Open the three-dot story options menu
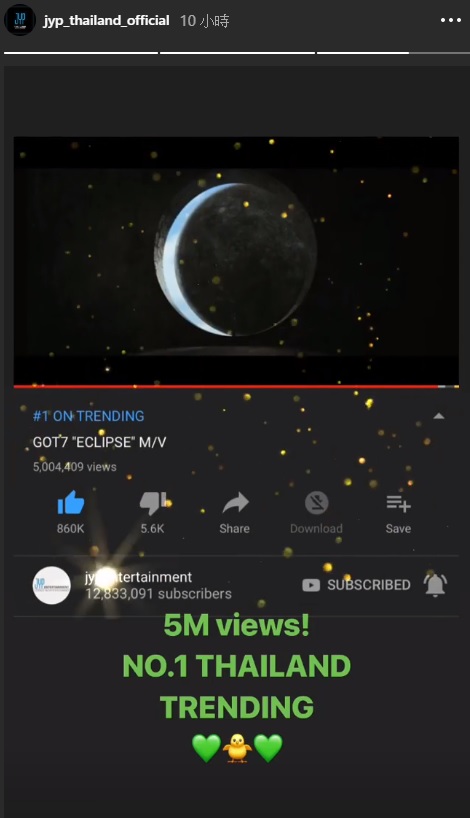Screen dimensions: 470x818 pos(451,20)
